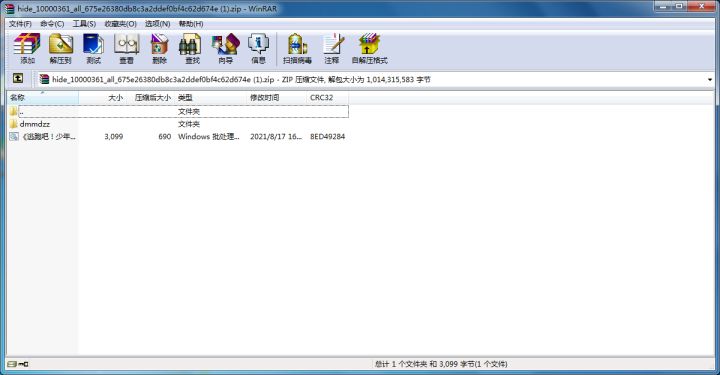Click the dmmdzz row's 文件夹 type cell

click(x=189, y=124)
